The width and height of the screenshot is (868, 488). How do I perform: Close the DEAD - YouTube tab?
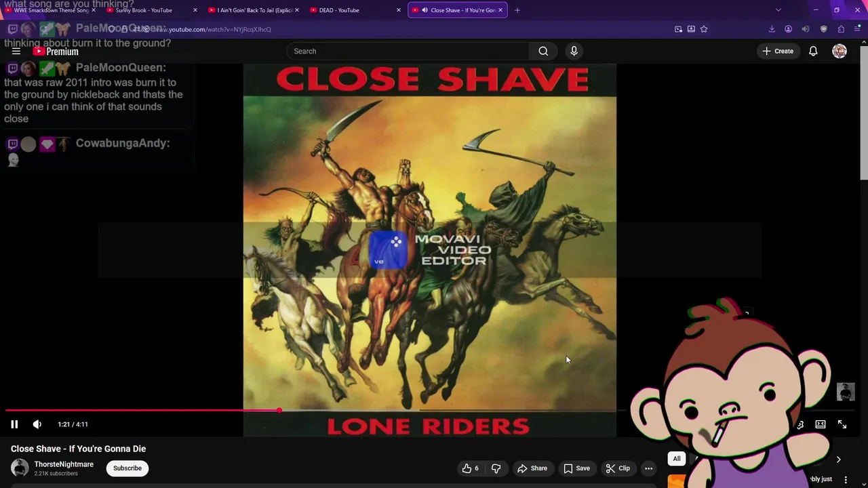point(398,10)
